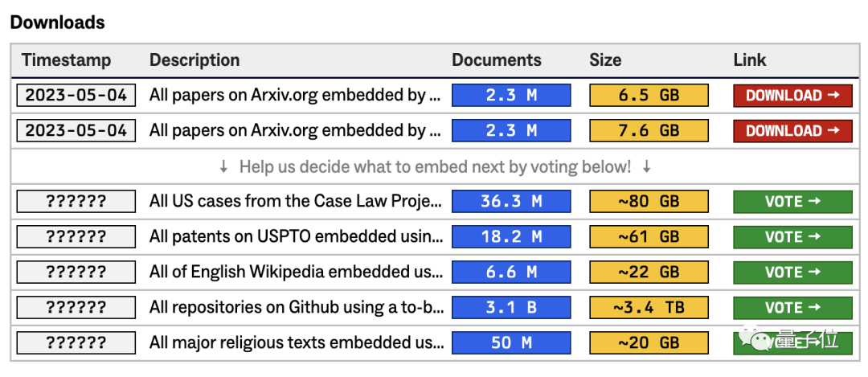Click the Link column header
The image size is (868, 377).
click(x=750, y=59)
